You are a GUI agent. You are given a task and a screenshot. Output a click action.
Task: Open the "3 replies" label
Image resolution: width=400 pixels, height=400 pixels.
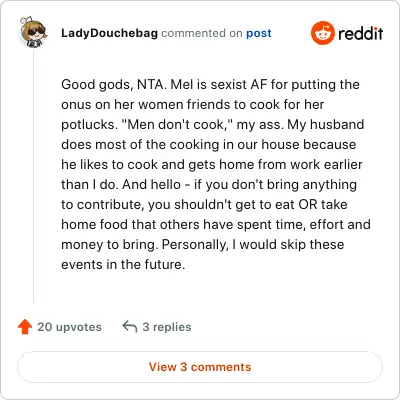(x=167, y=327)
